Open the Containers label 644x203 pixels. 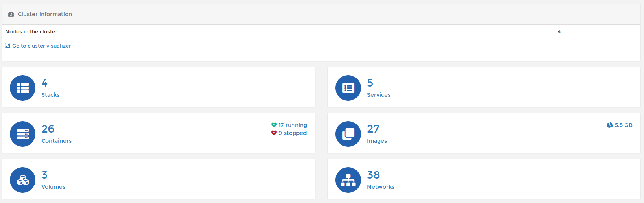tap(57, 141)
